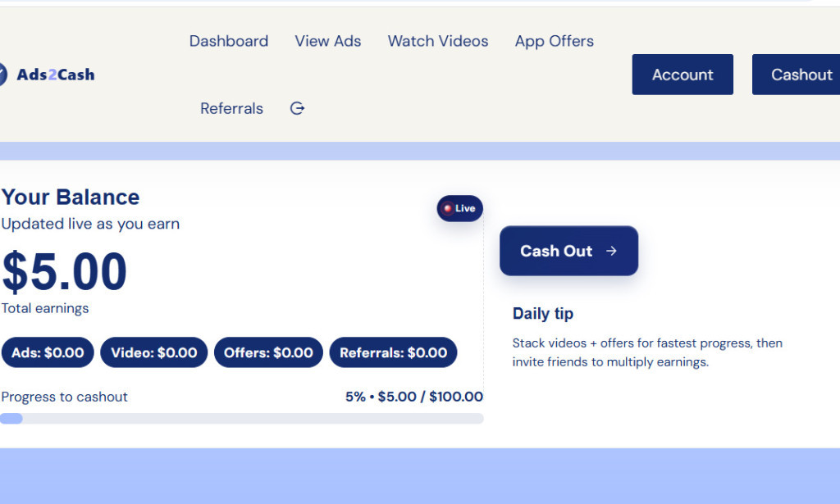
Task: Click the Account button
Action: click(682, 75)
